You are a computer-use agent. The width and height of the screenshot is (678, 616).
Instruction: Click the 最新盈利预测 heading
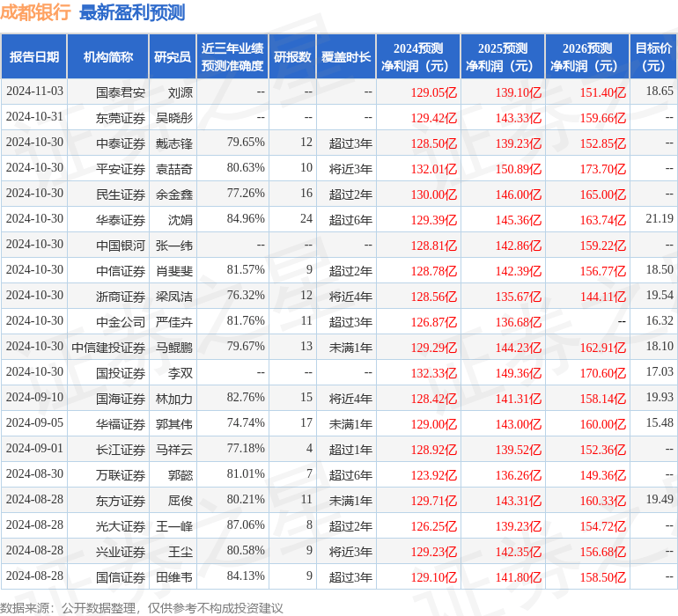[x=132, y=12]
